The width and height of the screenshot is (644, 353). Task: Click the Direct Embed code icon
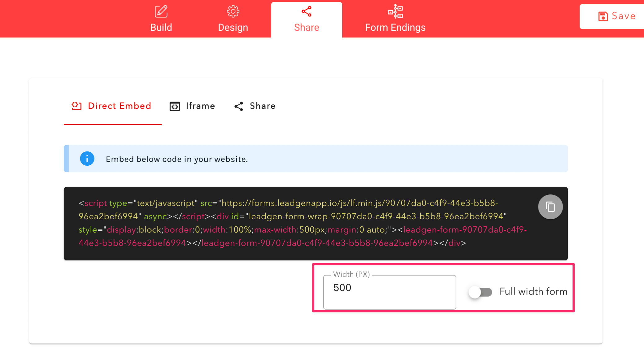click(x=76, y=106)
